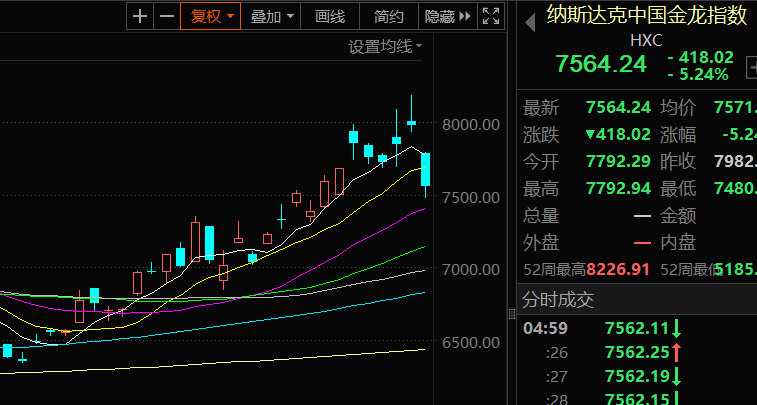The width and height of the screenshot is (757, 405).
Task: Click the 04:59 trade row price 7562.11
Action: pos(637,329)
